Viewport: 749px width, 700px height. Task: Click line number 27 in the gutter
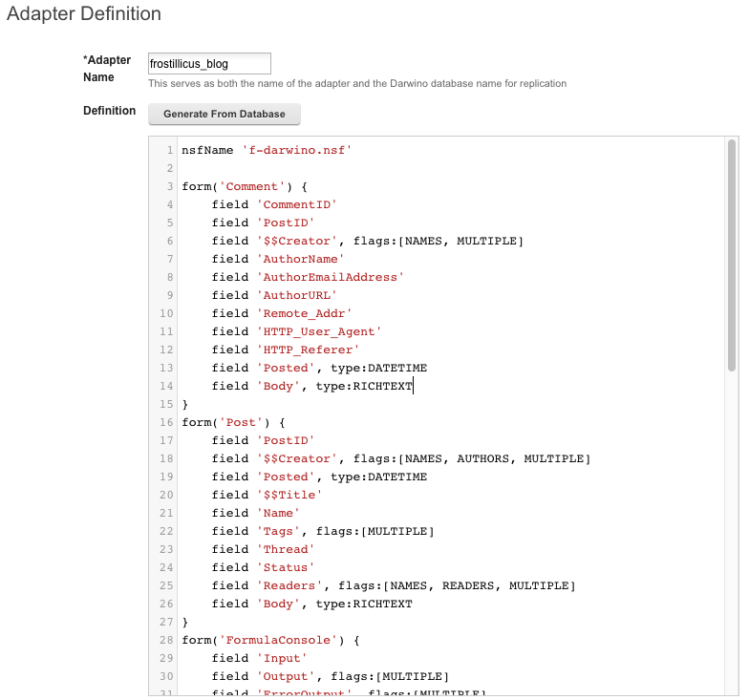pos(166,622)
